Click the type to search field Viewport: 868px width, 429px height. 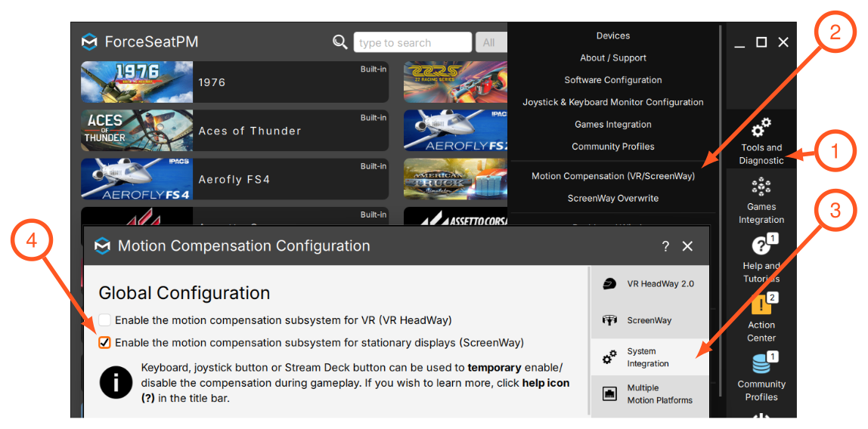[x=412, y=42]
